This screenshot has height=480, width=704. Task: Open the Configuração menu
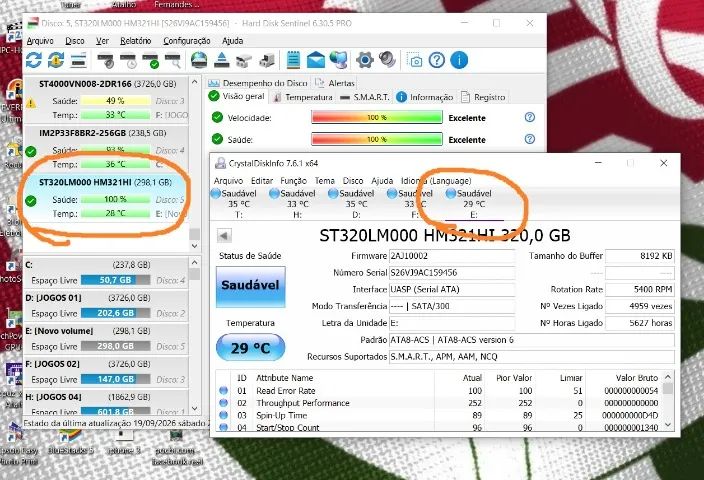tap(187, 41)
